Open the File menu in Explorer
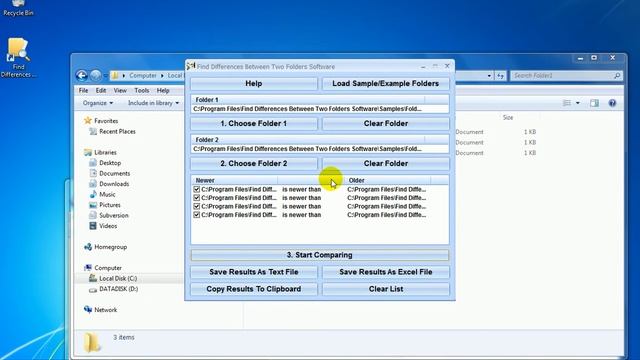The height and width of the screenshot is (360, 640). tap(83, 91)
